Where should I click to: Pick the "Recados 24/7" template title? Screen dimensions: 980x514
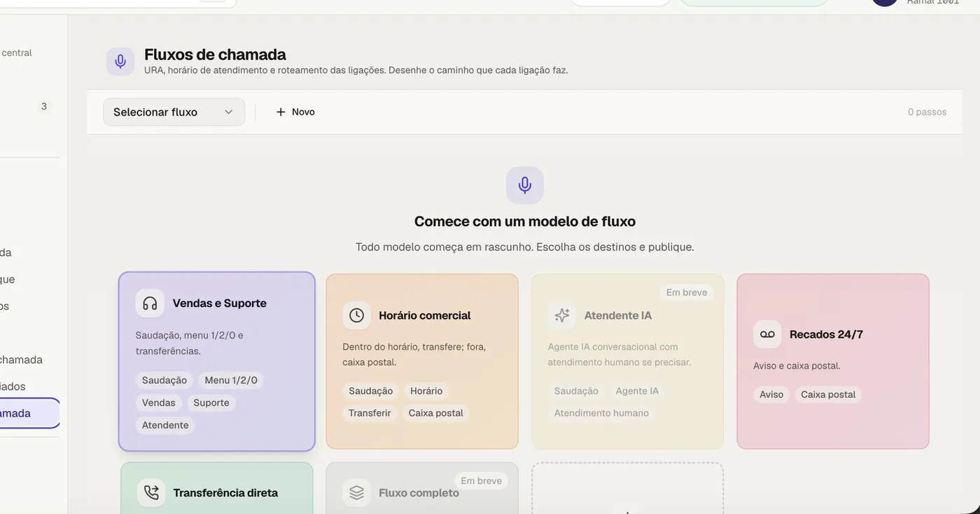point(826,334)
